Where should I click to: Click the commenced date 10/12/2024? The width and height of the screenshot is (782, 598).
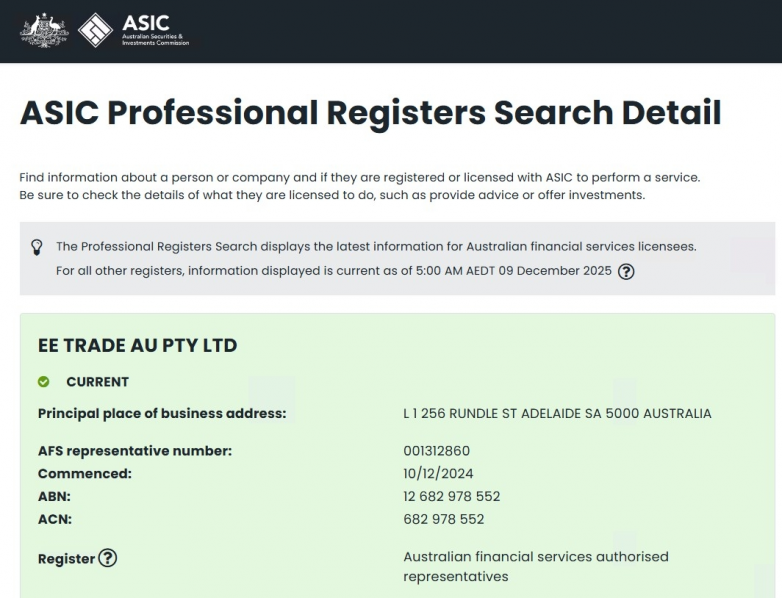click(438, 473)
